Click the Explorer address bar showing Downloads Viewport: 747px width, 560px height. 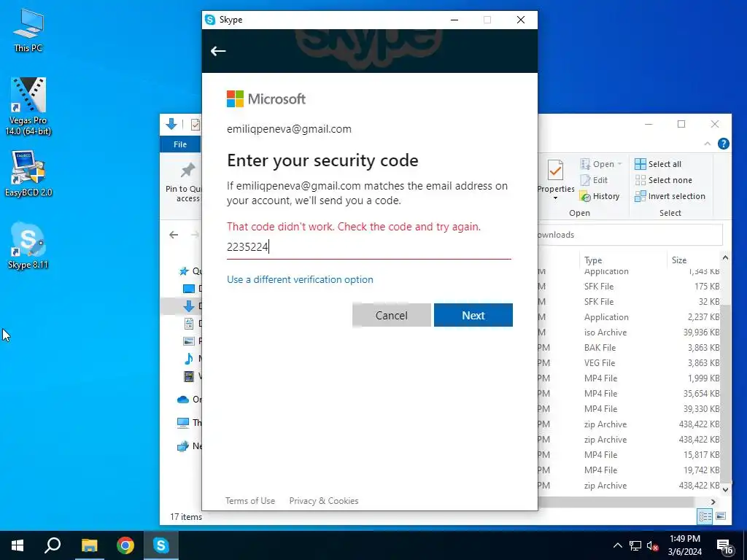630,235
